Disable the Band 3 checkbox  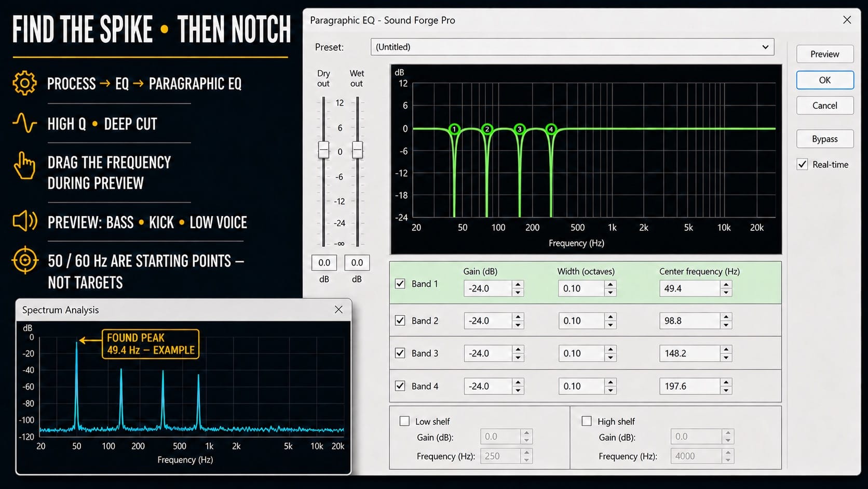click(400, 353)
